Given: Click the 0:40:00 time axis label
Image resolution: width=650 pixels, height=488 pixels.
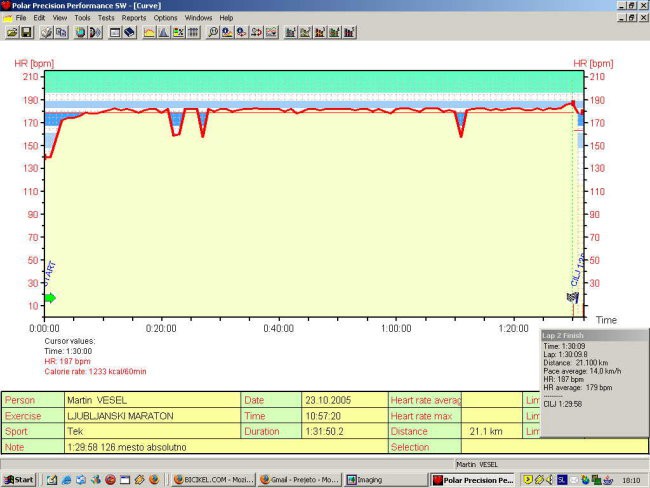Looking at the screenshot, I should [279, 328].
